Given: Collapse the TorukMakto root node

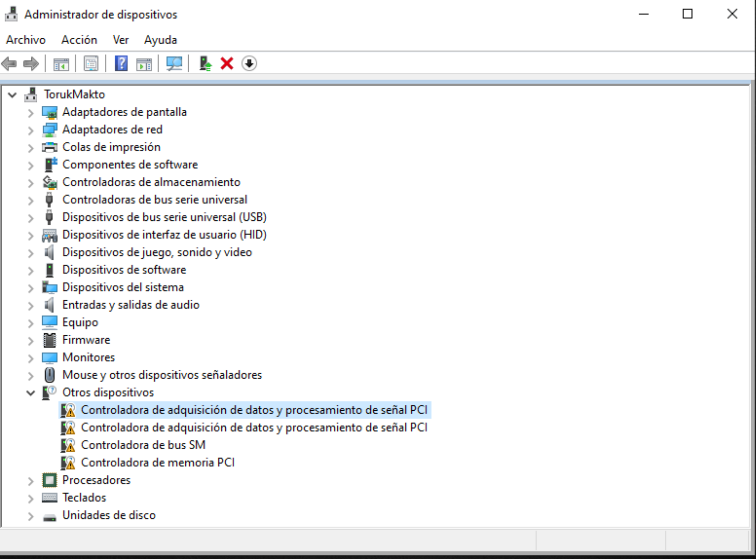Looking at the screenshot, I should coord(12,95).
